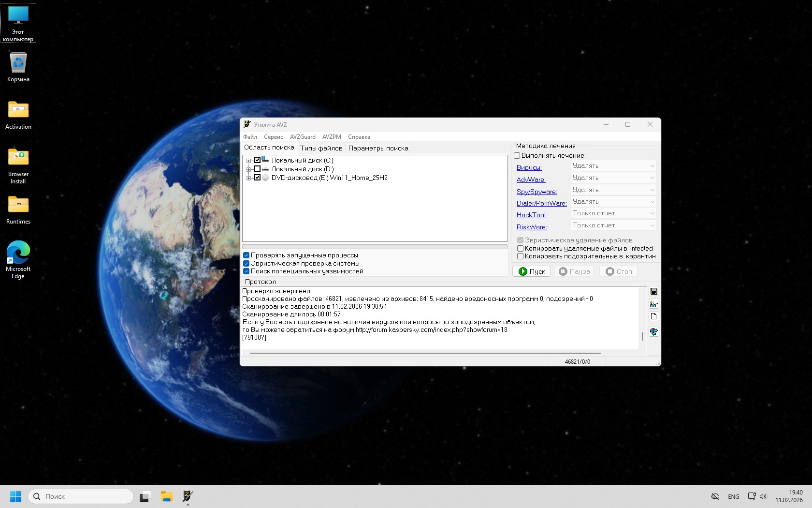Image resolution: width=812 pixels, height=508 pixels.
Task: Click the protocol's horizontal scrollbar
Action: coord(425,353)
